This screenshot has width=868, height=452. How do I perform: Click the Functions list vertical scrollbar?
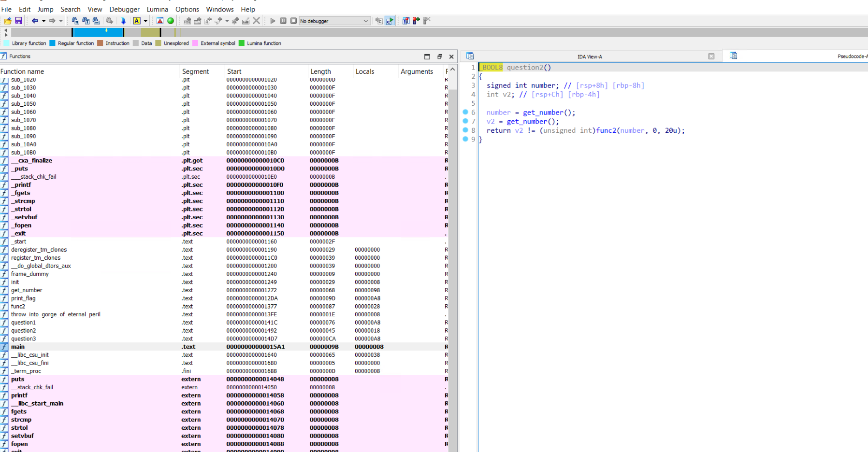point(452,270)
